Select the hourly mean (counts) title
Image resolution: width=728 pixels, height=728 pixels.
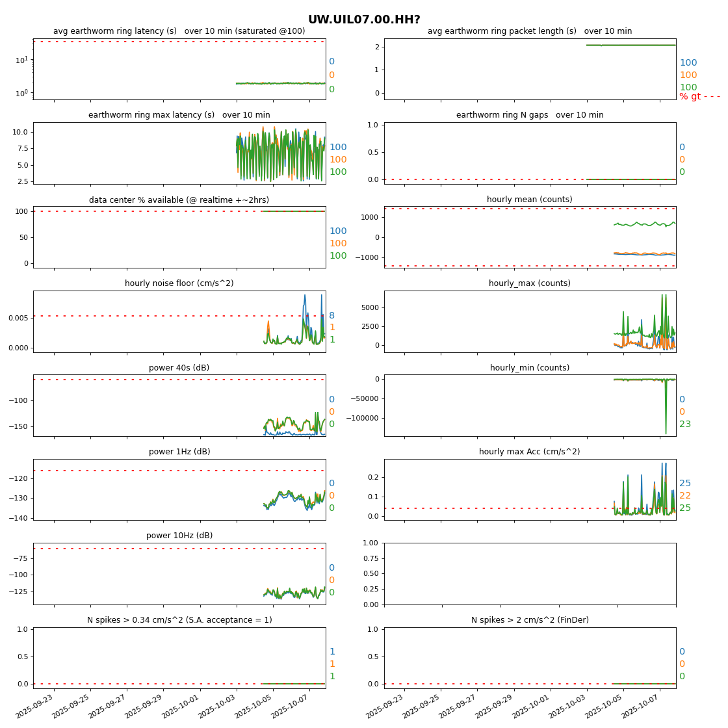(x=530, y=200)
